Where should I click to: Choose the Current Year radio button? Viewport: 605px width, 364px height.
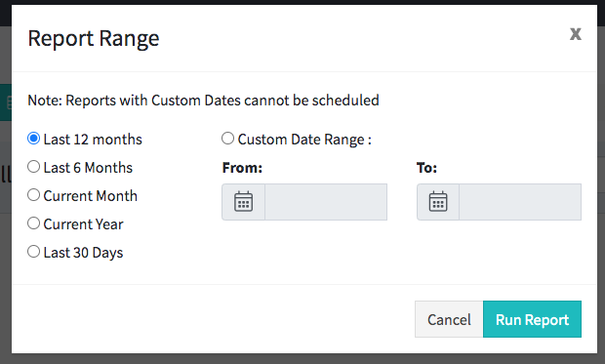(x=33, y=223)
